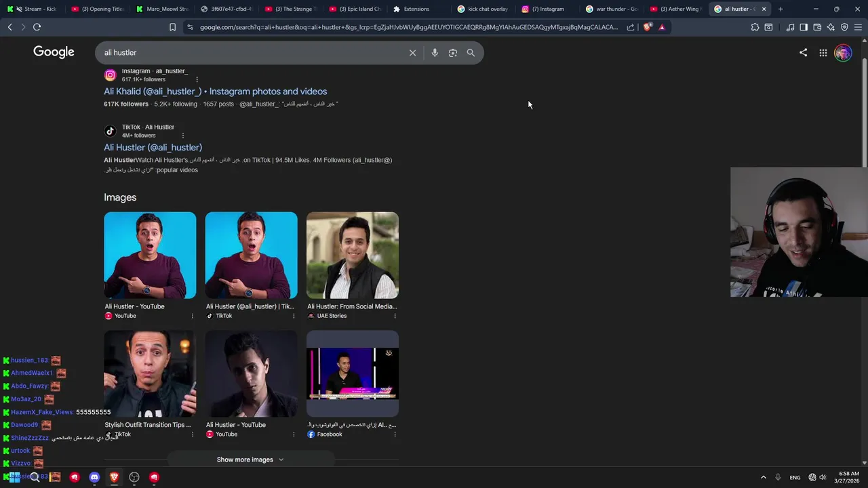Click the Google logo
Screen dimensions: 868x488
(54, 52)
